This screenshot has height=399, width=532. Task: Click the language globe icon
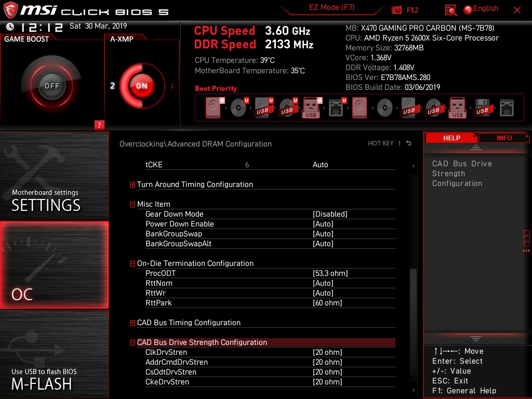[468, 10]
